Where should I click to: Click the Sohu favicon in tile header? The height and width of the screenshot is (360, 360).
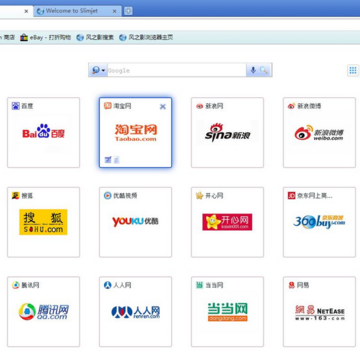click(16, 196)
